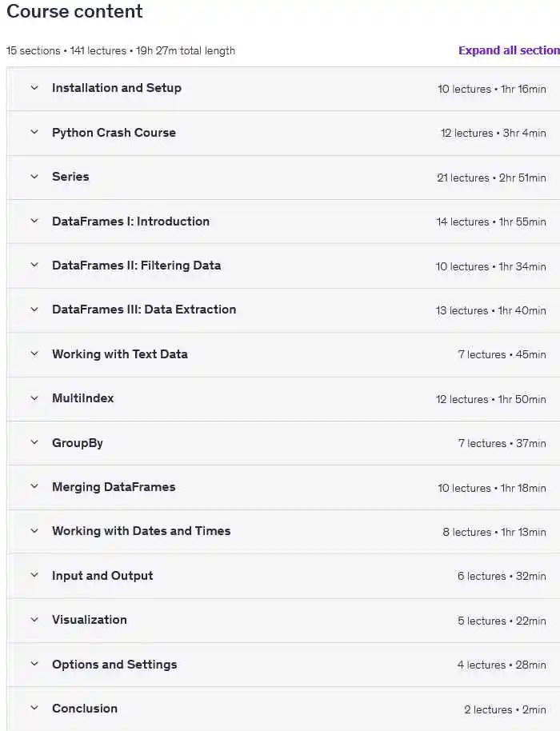The height and width of the screenshot is (731, 560).
Task: Click Series 21 lectures duration label
Action: pos(491,178)
